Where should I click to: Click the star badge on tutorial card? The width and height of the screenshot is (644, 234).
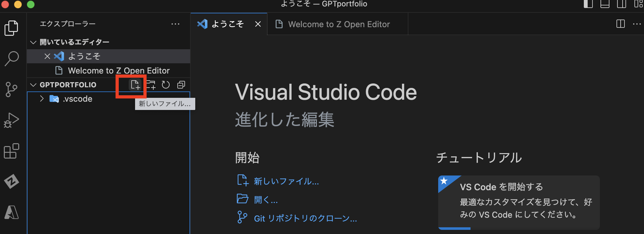[x=444, y=181]
